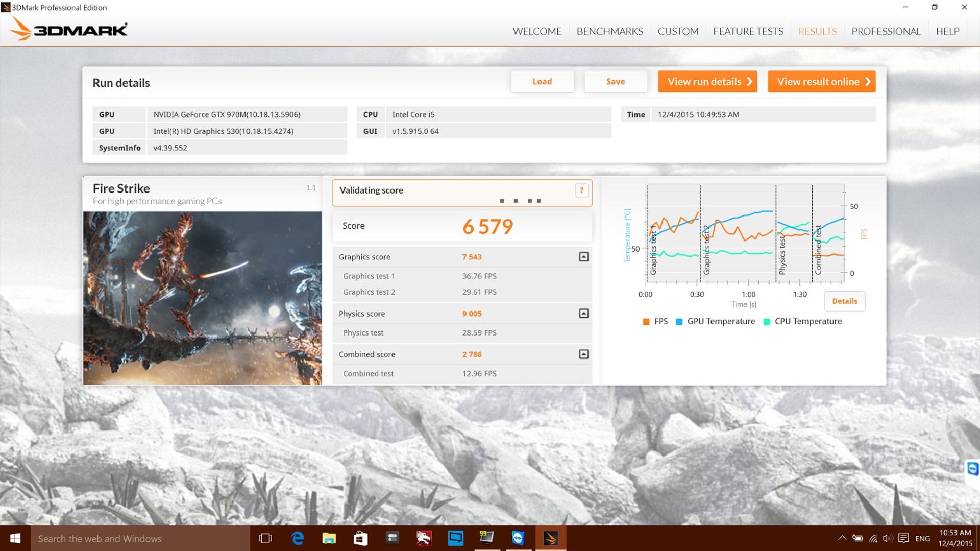Click the Graphics score value 7 543

click(472, 257)
